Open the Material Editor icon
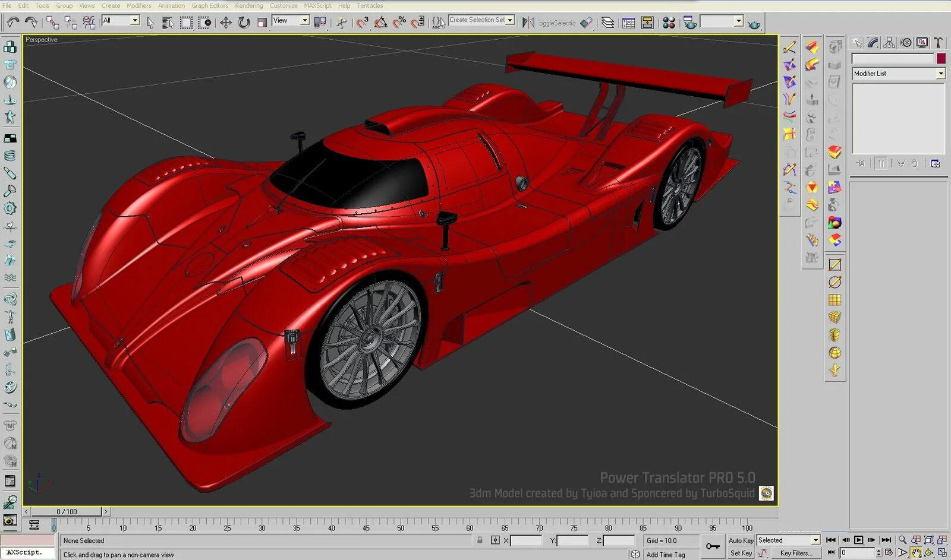The image size is (951, 560). 669,23
